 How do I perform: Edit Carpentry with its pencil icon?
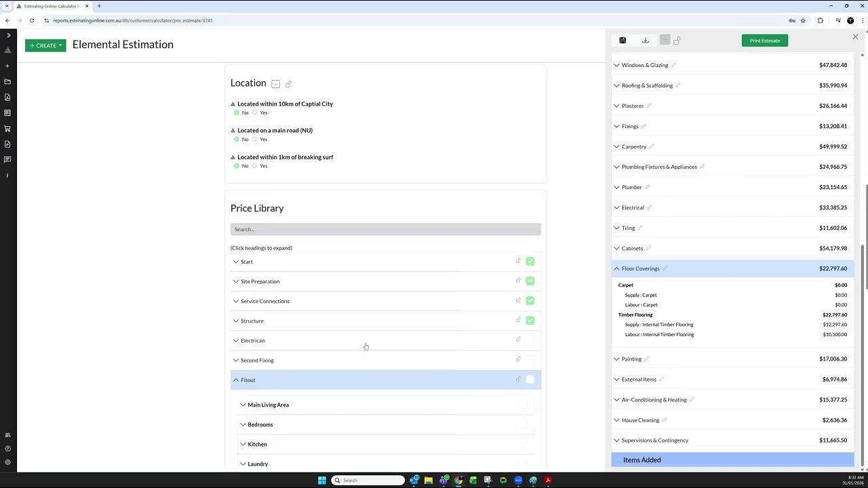pyautogui.click(x=652, y=146)
